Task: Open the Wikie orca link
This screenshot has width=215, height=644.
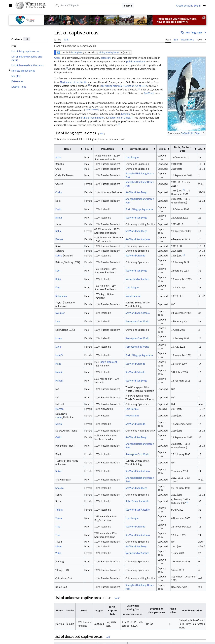Action: pyautogui.click(x=58, y=553)
